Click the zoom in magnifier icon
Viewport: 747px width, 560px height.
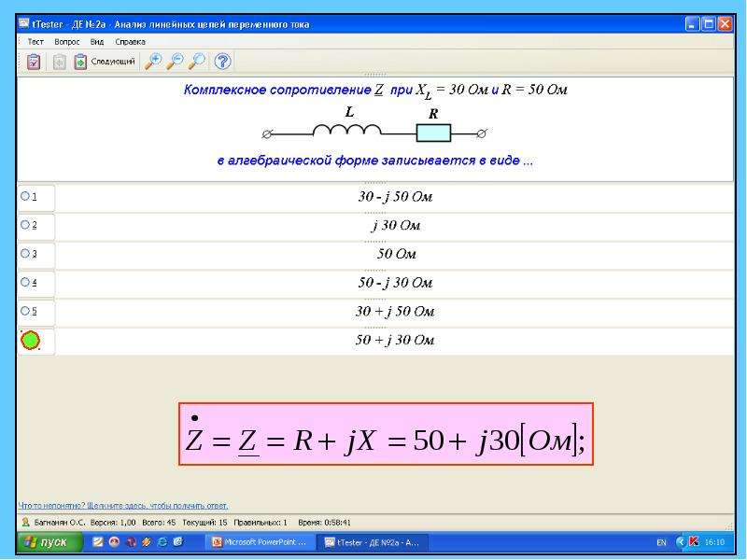(x=153, y=62)
